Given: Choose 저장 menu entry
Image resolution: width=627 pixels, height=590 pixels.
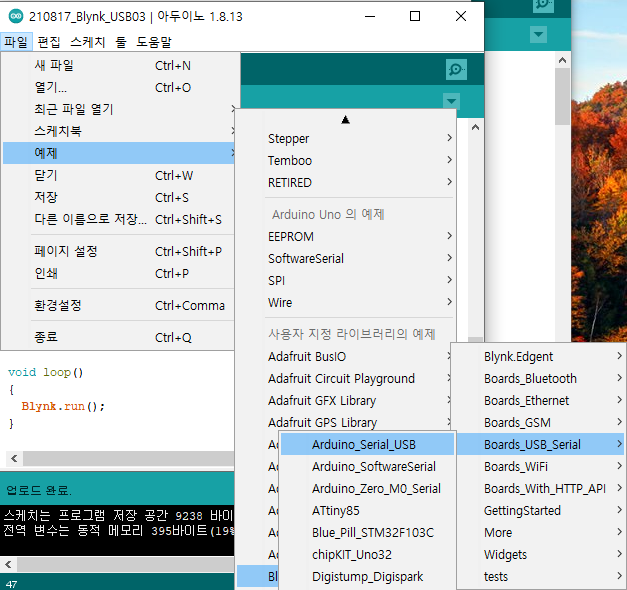Looking at the screenshot, I should coord(118,197).
